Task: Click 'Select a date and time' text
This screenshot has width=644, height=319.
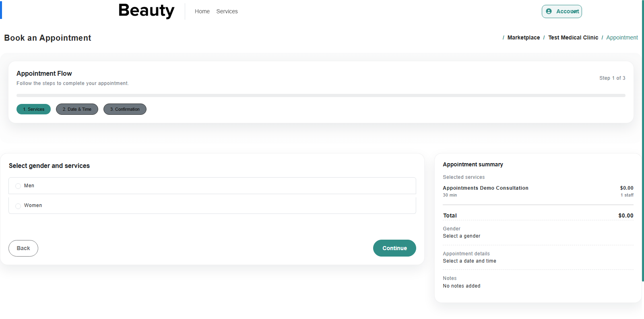Action: [x=469, y=261]
